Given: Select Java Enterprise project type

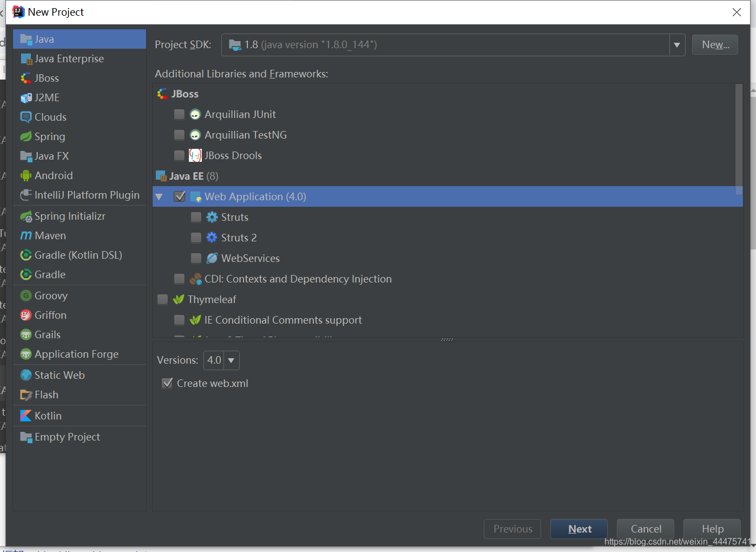Looking at the screenshot, I should [80, 59].
